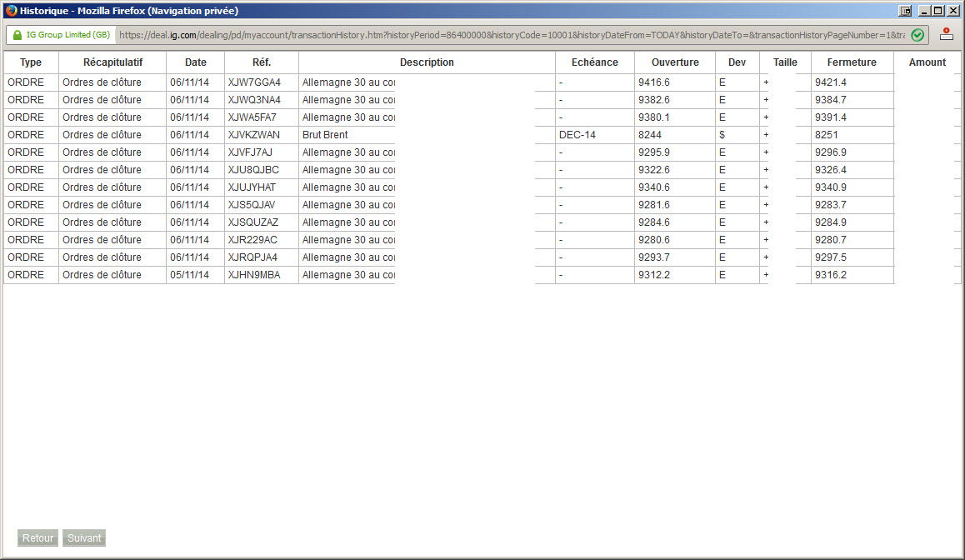Click IG Group Limited (GB) identity label

(68, 35)
